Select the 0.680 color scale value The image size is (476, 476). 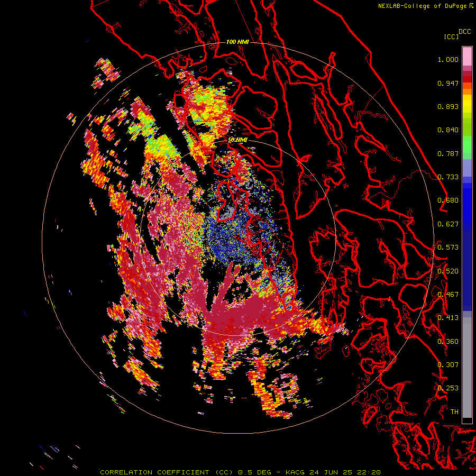coord(448,200)
